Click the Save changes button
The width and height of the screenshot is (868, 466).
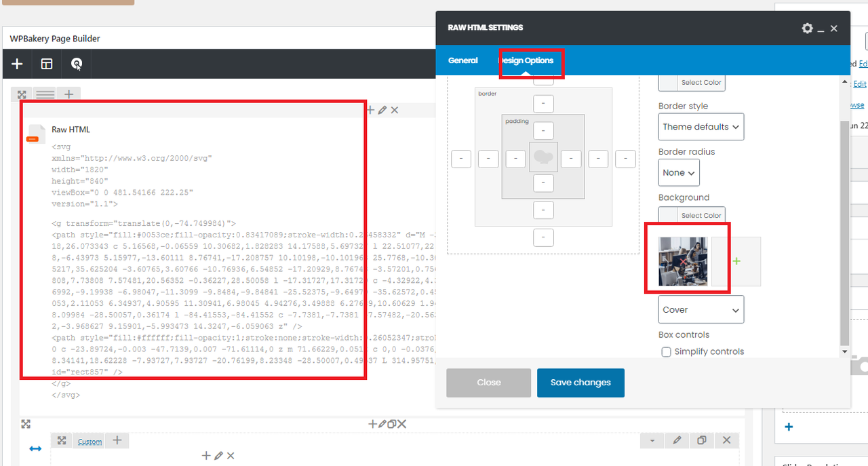pyautogui.click(x=580, y=383)
